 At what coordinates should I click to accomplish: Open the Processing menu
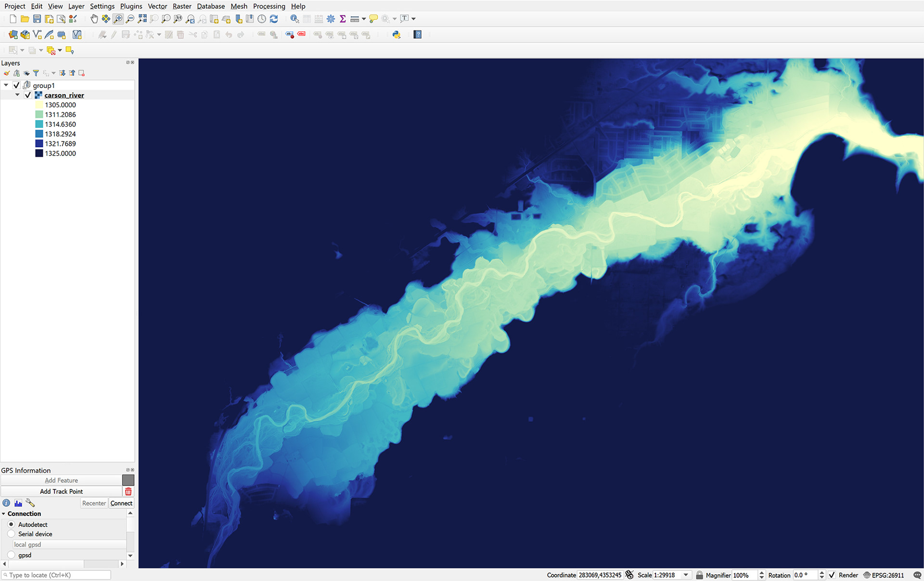tap(269, 6)
